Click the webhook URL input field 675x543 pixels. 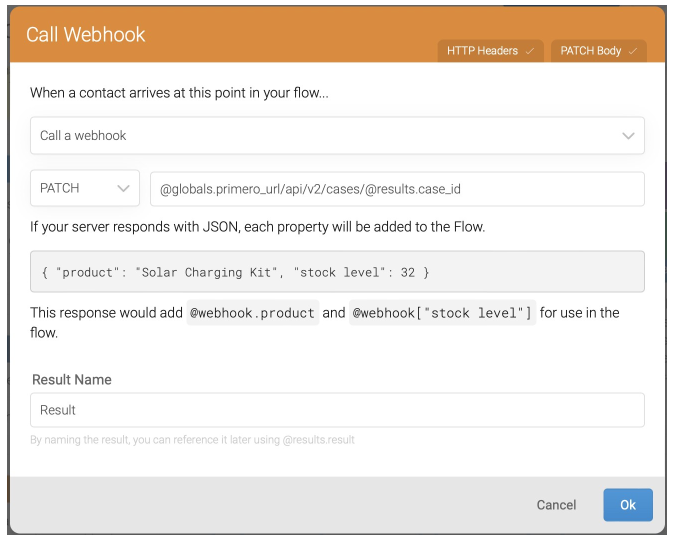(x=397, y=189)
